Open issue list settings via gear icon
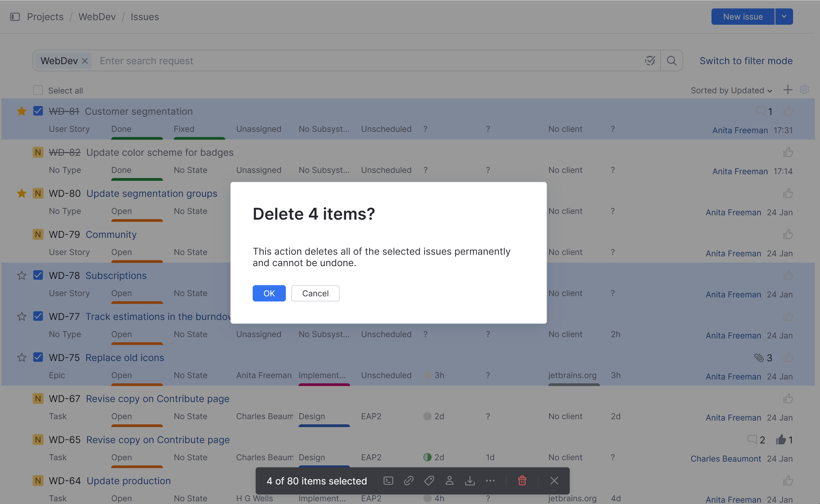This screenshot has width=820, height=504. click(x=805, y=89)
